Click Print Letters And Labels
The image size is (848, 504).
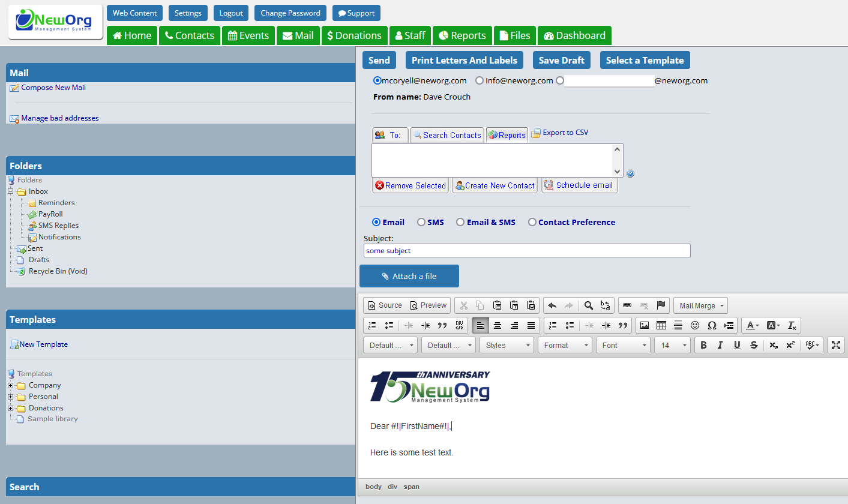(x=465, y=60)
